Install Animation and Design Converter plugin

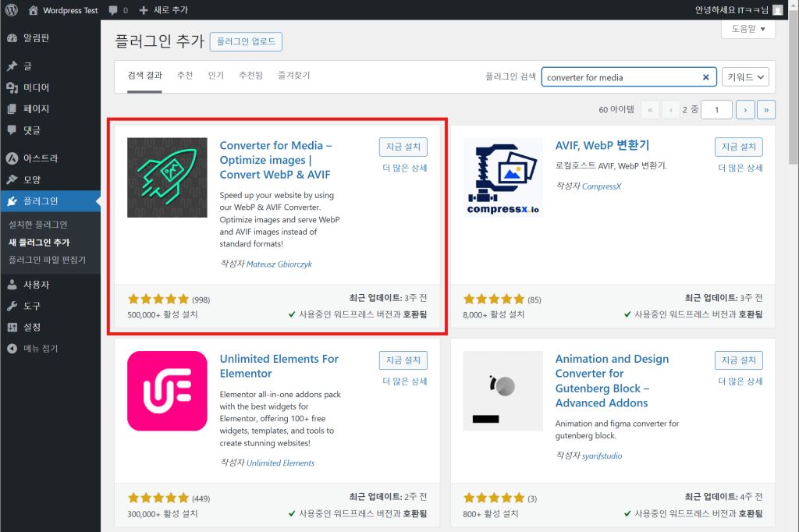click(739, 361)
